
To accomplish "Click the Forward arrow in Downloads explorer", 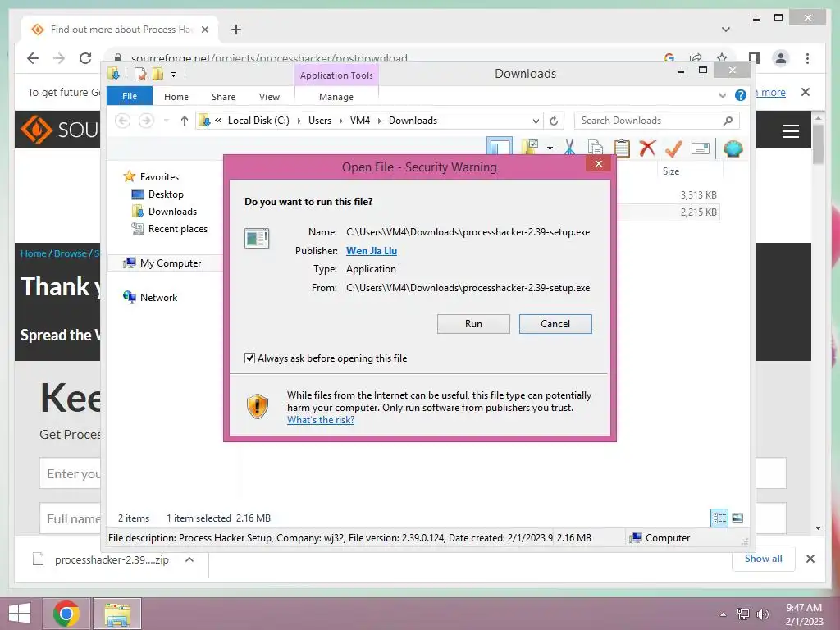I will tap(146, 121).
